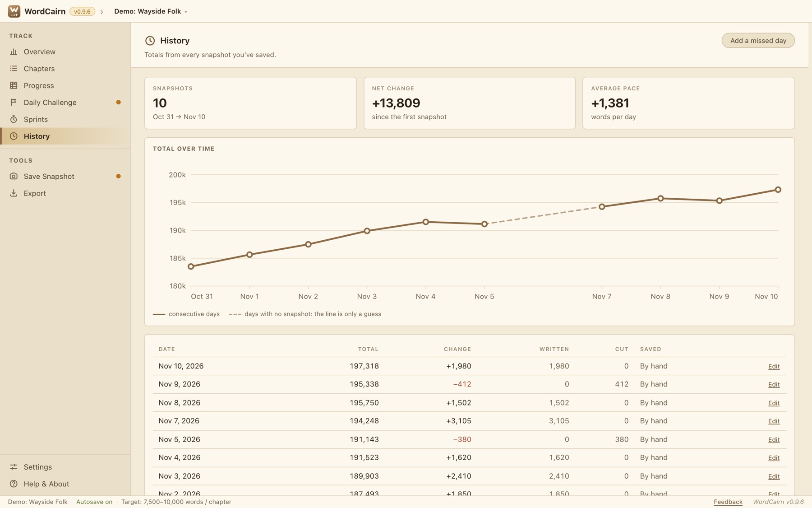The image size is (812, 508).
Task: Click the CHANGE column header
Action: (457, 349)
